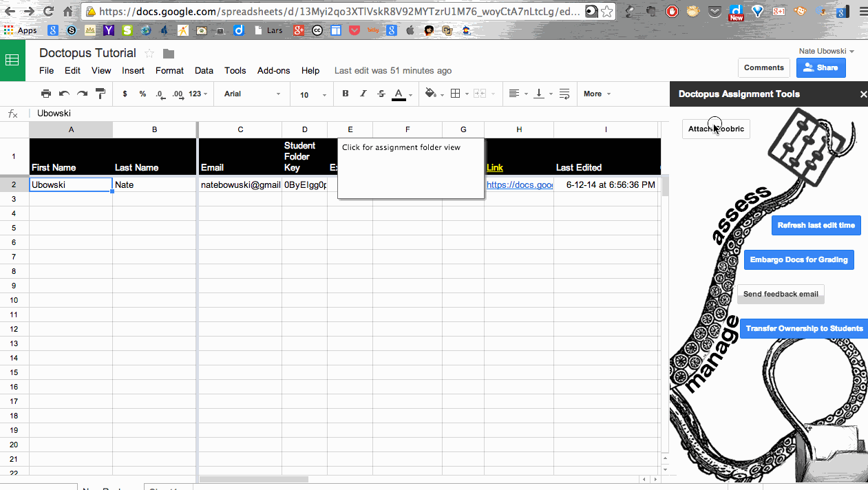Toggle text wrapping
The image size is (868, 490).
click(564, 94)
